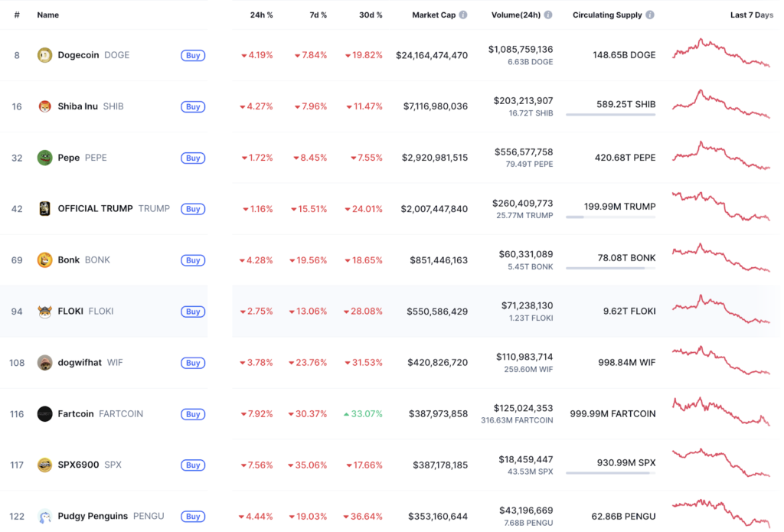The width and height of the screenshot is (784, 532).
Task: Open the Shiba Inu name link
Action: [77, 106]
